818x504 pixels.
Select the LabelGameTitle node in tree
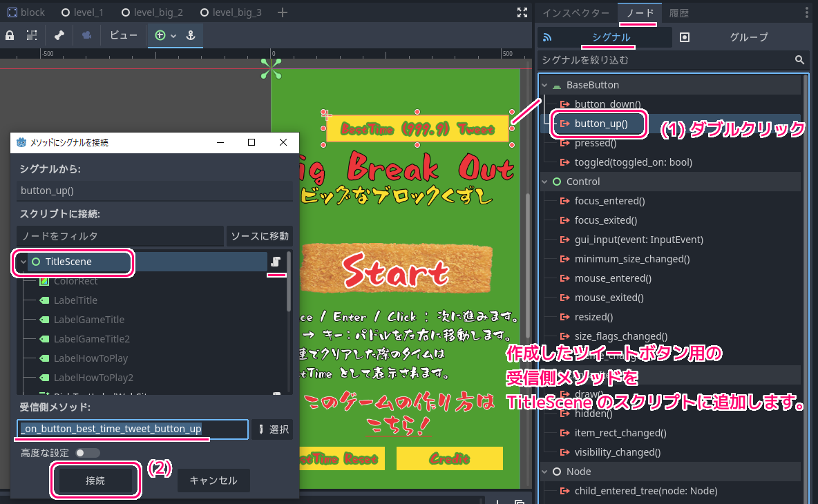click(89, 320)
